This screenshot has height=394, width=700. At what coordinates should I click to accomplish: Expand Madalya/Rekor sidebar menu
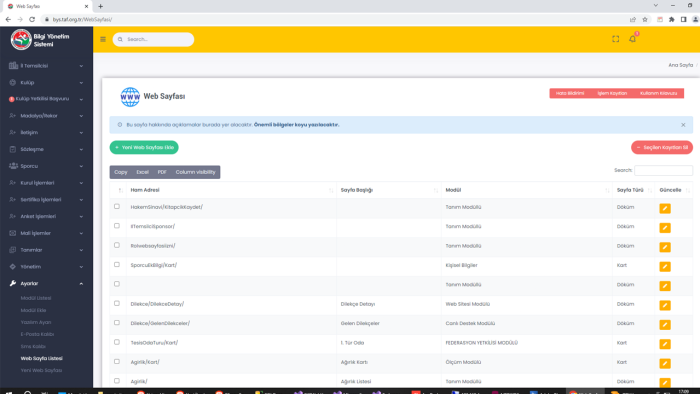[x=46, y=116]
